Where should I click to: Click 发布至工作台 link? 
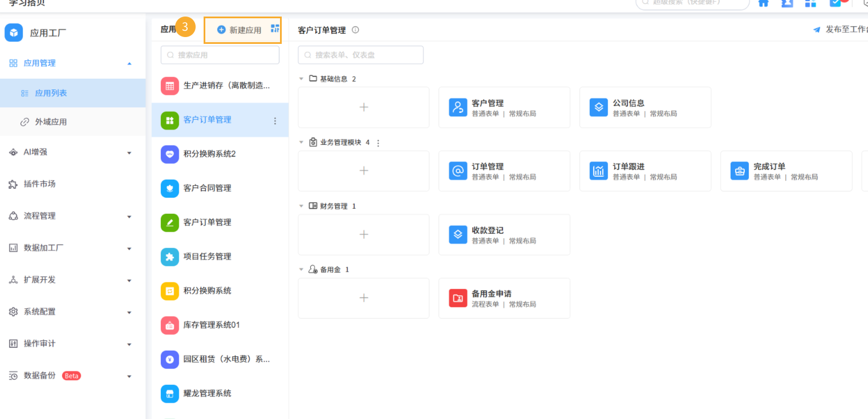[841, 30]
